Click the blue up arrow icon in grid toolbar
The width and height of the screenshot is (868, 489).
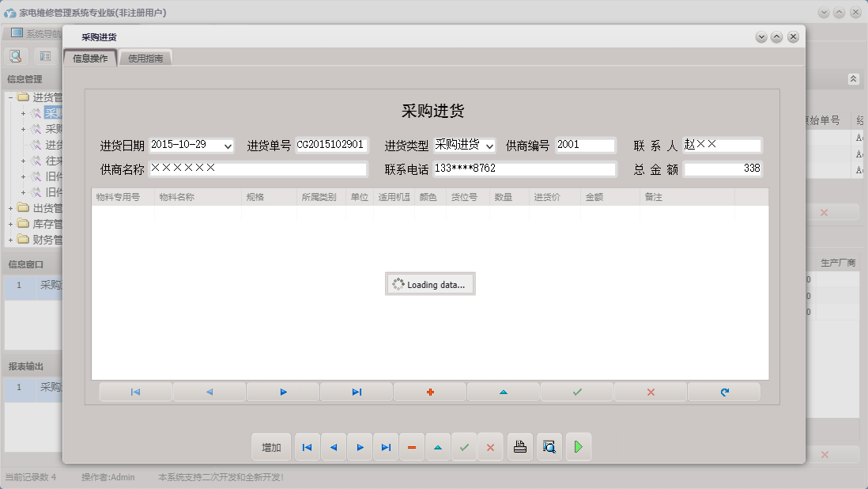coord(503,391)
